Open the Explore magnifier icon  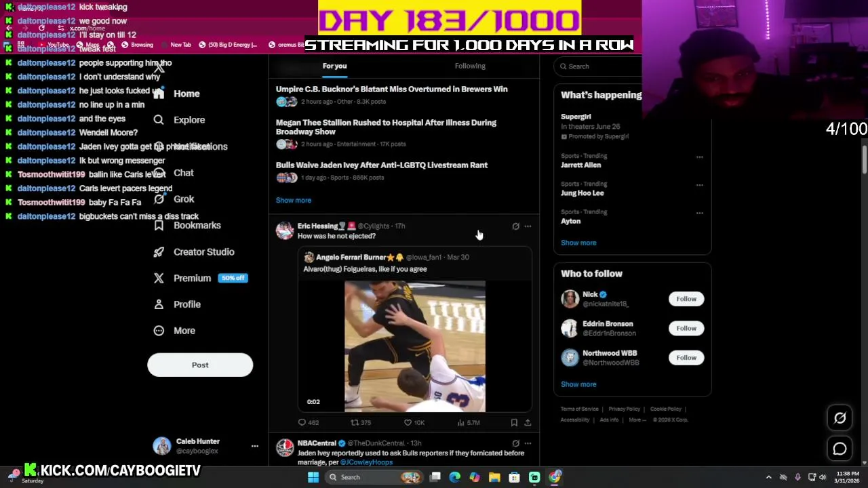159,120
